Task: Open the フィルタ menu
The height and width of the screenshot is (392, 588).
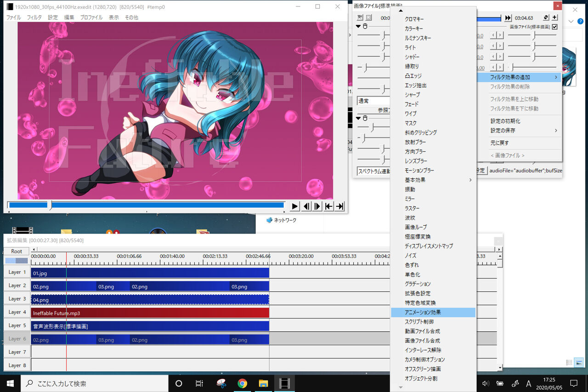Action: [x=34, y=17]
